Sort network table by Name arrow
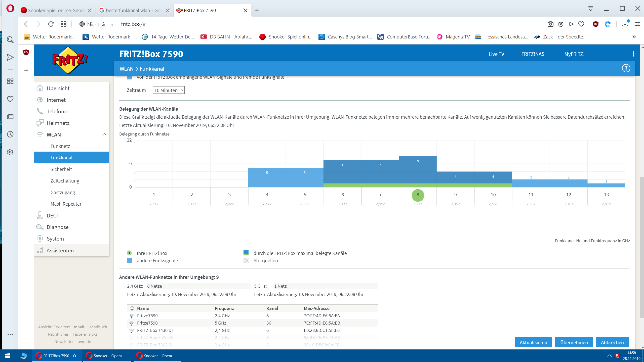 (132, 308)
